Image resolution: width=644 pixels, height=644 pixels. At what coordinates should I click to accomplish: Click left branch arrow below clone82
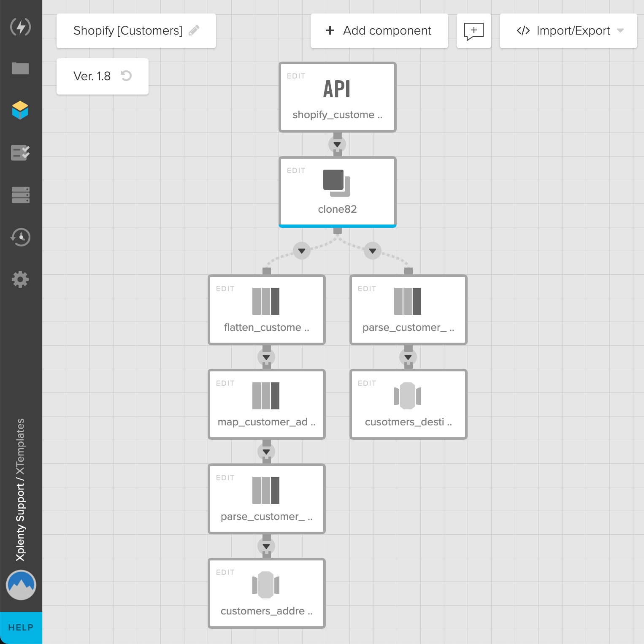302,251
